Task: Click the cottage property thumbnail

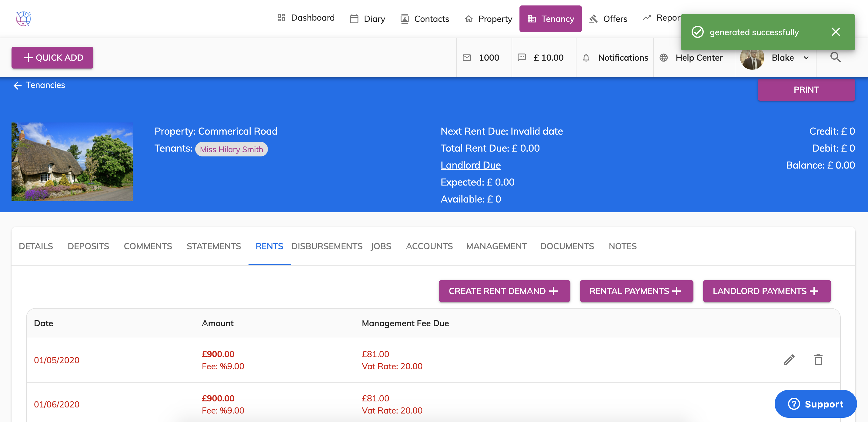Action: click(x=72, y=162)
